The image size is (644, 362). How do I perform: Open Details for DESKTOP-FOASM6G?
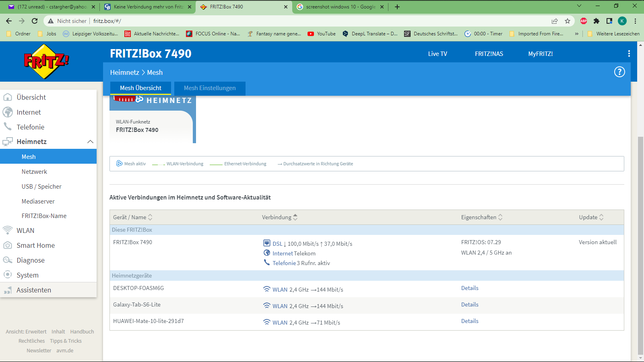pos(470,288)
